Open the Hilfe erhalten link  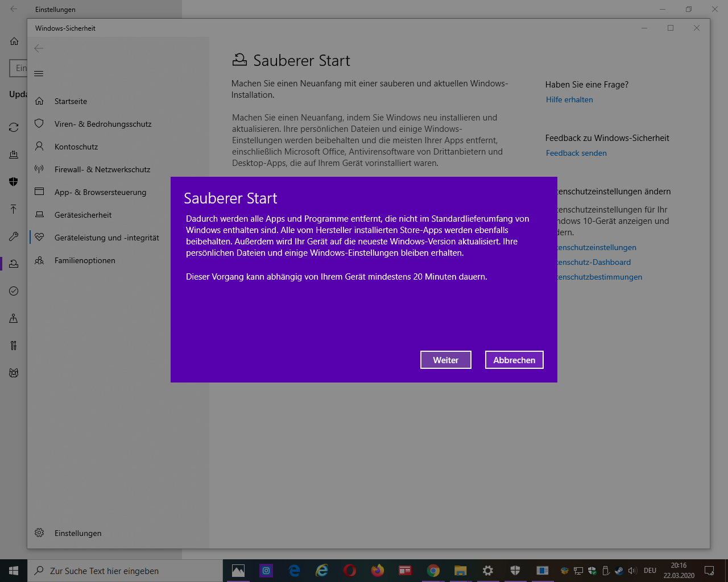click(x=569, y=99)
